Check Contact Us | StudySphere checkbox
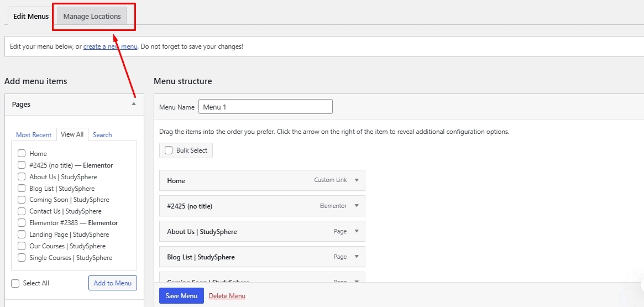This screenshot has width=644, height=307. (22, 211)
